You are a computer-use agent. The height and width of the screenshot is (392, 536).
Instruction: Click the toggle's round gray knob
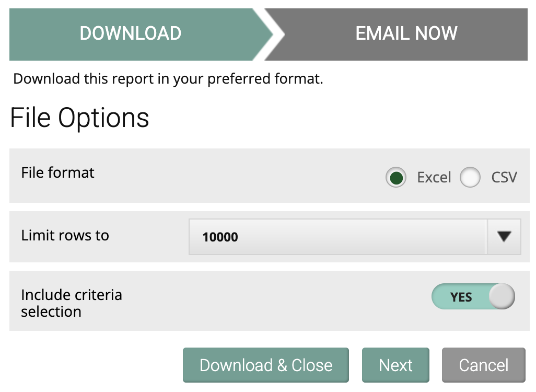[x=502, y=296]
